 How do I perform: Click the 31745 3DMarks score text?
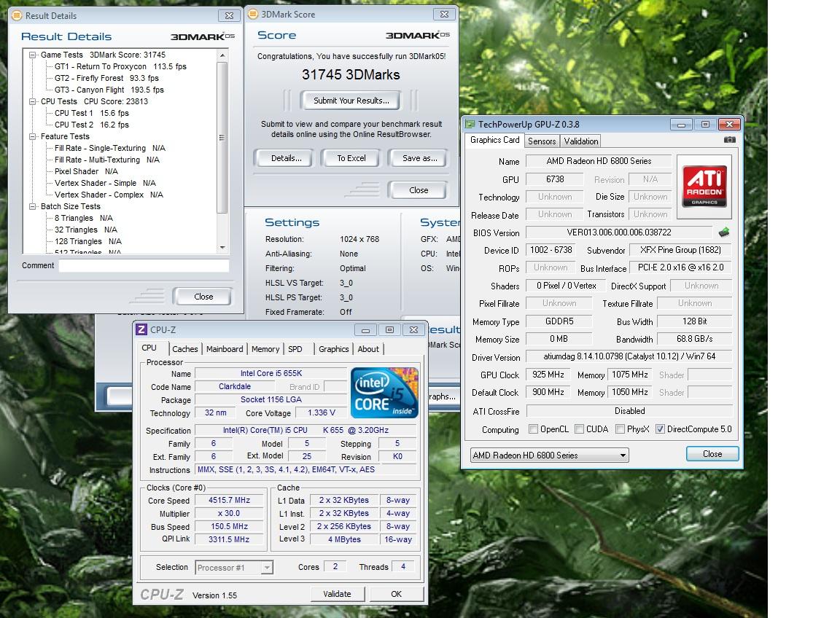point(351,75)
